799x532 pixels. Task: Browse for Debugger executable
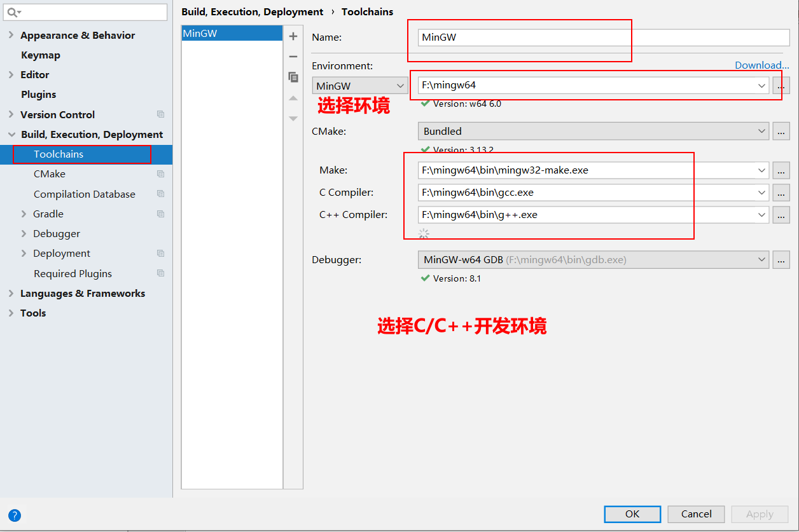781,259
